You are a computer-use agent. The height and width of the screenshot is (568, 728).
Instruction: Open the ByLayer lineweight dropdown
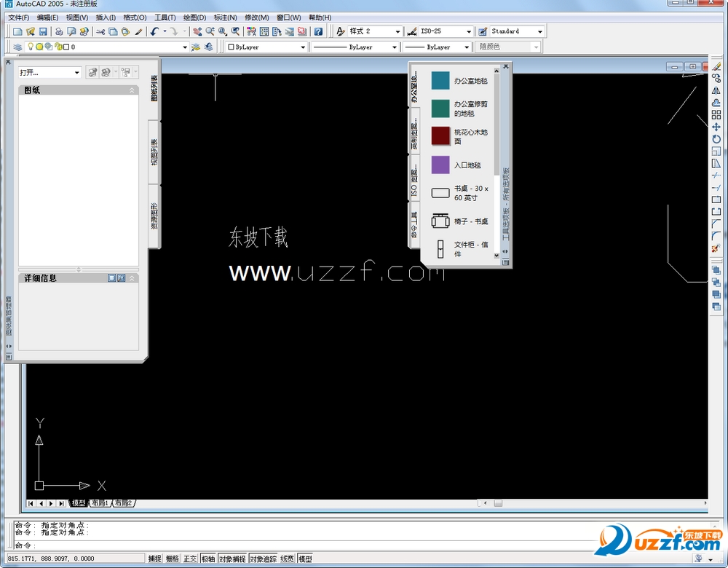[x=467, y=47]
